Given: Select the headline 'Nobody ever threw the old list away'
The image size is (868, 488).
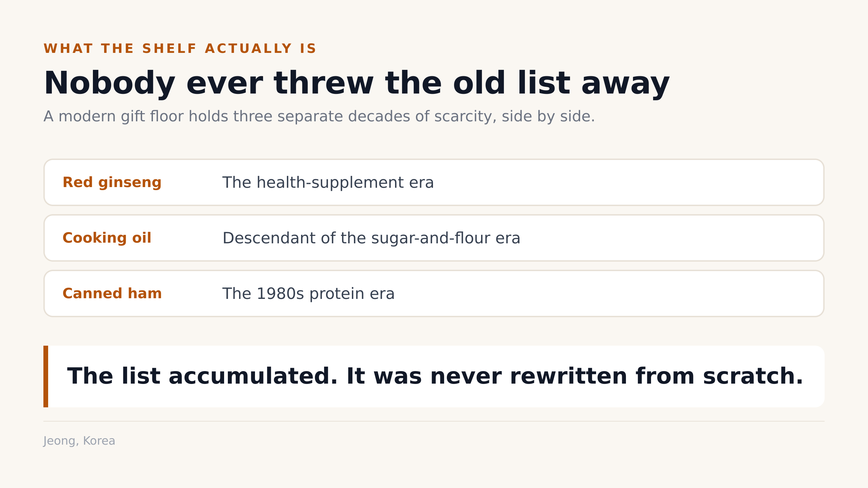Looking at the screenshot, I should [x=357, y=83].
